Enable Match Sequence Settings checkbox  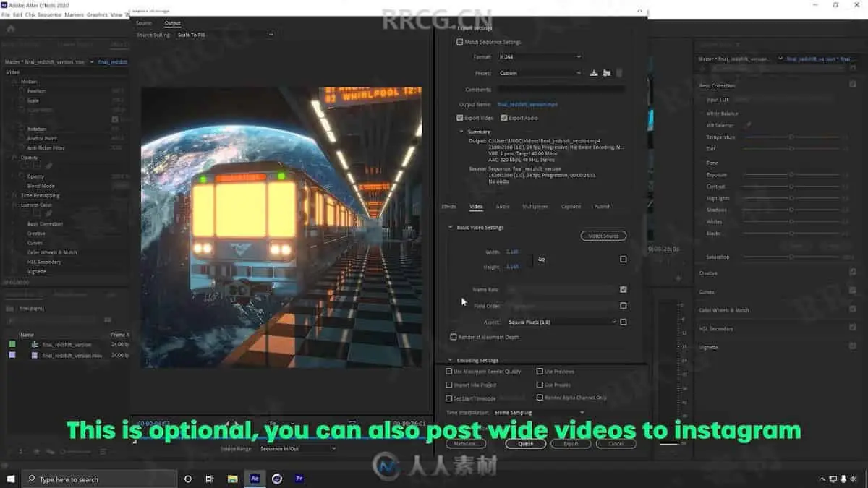coord(460,42)
